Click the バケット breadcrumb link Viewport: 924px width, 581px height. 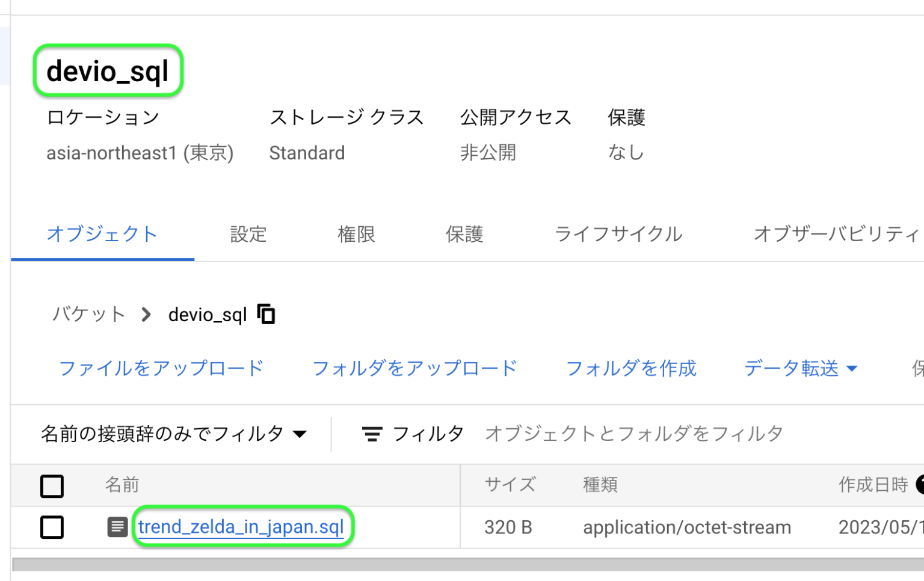coord(88,313)
